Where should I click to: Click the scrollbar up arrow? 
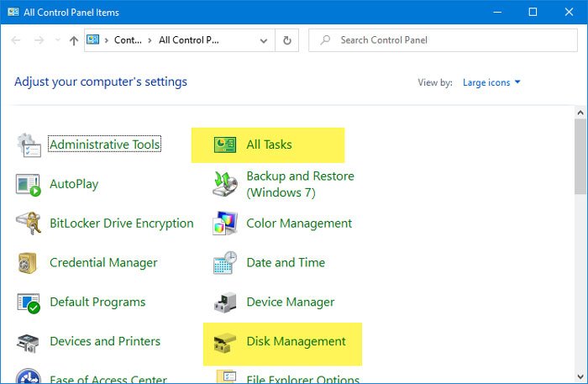pos(580,112)
